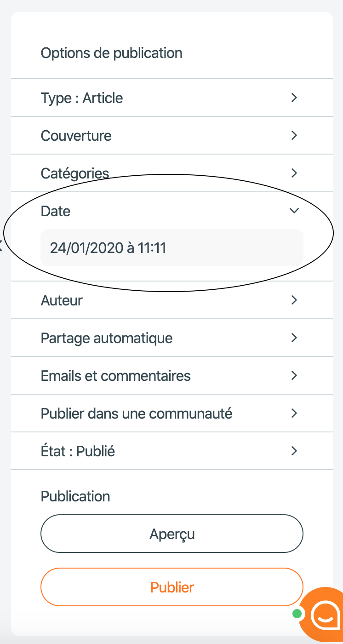Click the date field showing 24/01/2020 à 11:11
Viewport: 343px width, 644px height.
click(172, 247)
